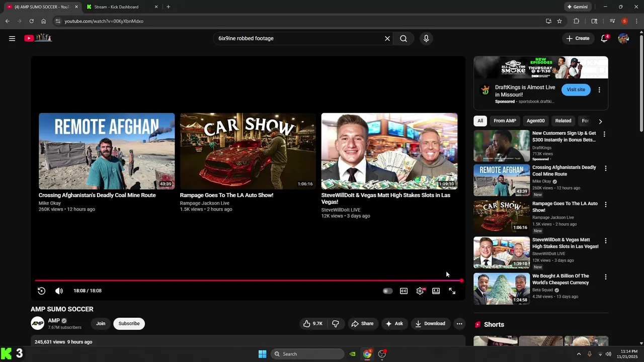
Task: Open Chrome from the taskbar
Action: [x=367, y=354]
